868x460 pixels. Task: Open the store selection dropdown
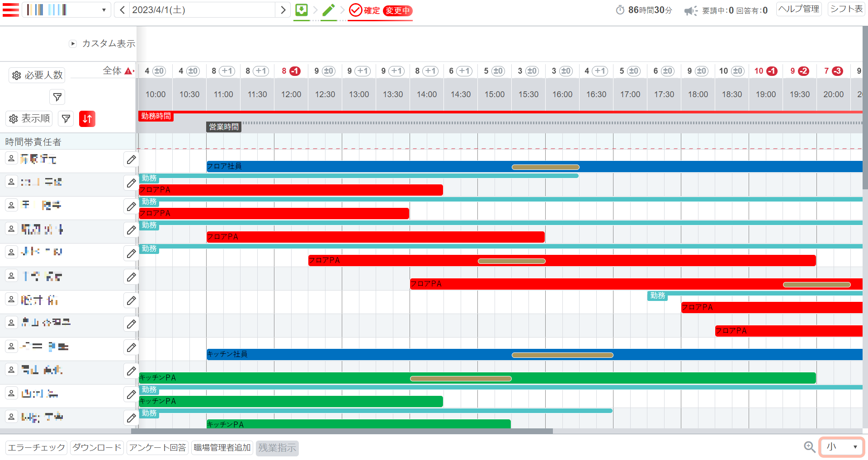66,10
